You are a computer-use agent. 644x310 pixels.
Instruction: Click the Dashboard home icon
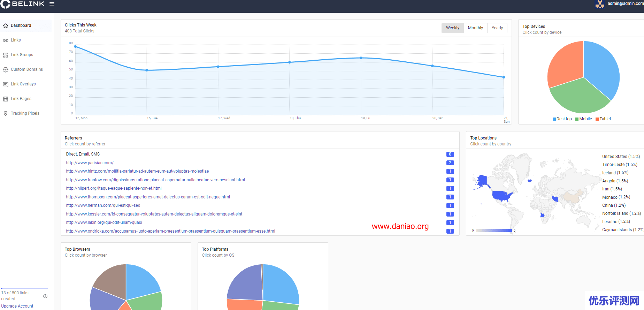pos(6,26)
